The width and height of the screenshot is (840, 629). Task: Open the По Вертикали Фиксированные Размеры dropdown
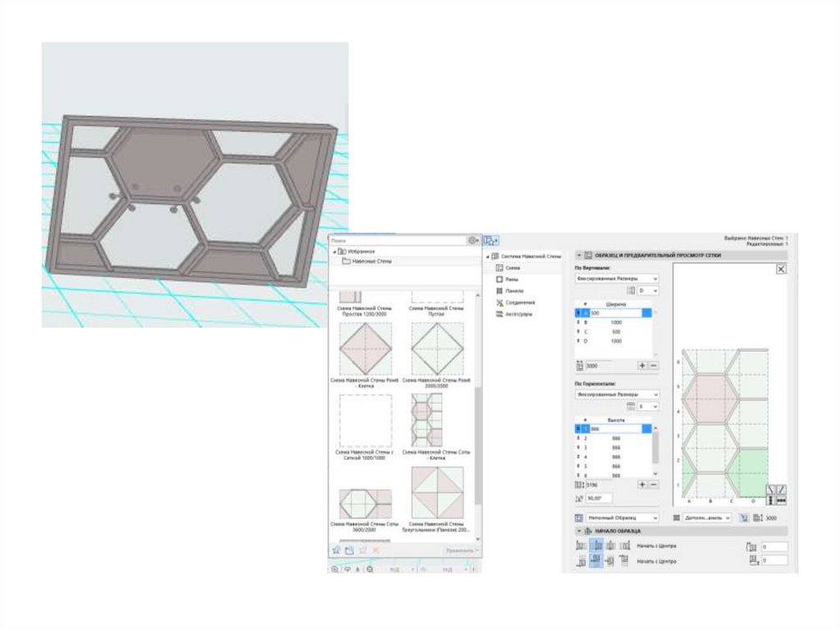click(x=616, y=279)
